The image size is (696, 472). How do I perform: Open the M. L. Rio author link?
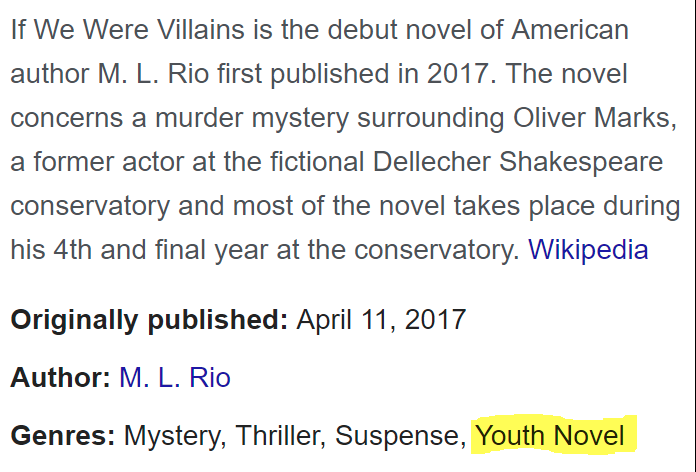[175, 378]
